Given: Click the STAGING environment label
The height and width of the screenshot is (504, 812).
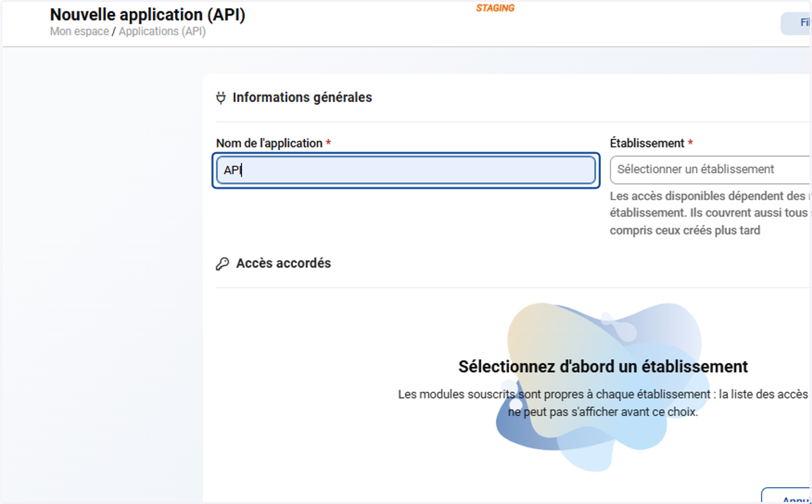Looking at the screenshot, I should pos(495,8).
